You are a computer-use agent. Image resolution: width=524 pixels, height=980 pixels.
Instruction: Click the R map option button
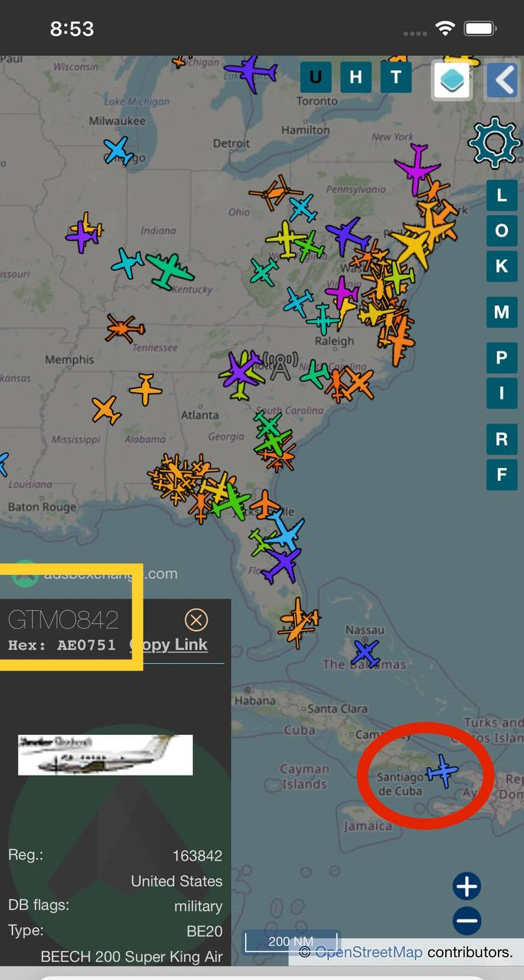pos(502,439)
